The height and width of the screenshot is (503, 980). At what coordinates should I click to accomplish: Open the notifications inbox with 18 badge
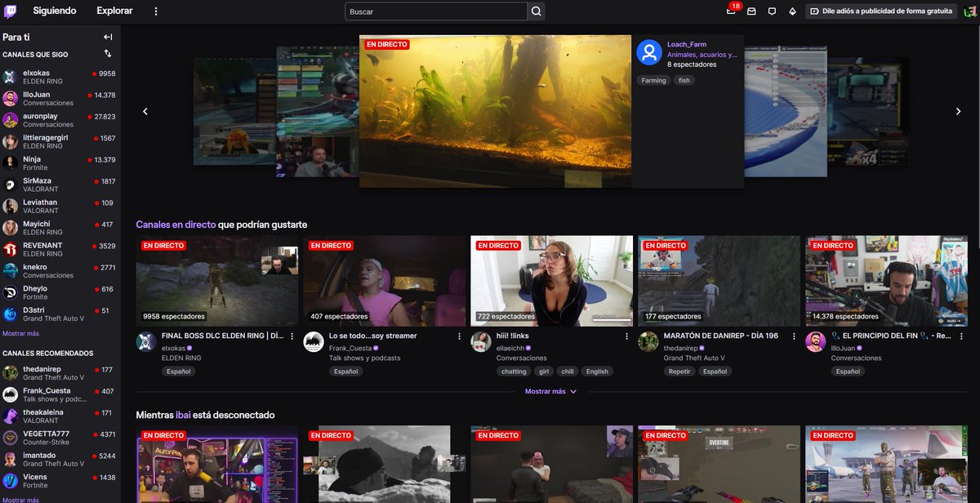point(731,11)
